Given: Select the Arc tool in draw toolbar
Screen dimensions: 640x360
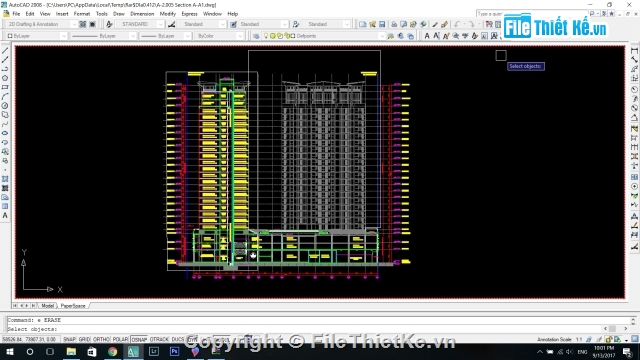Looking at the screenshot, I should (5, 96).
